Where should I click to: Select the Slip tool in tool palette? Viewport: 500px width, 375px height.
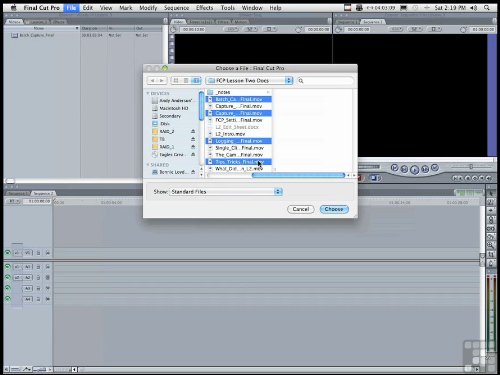coord(491,228)
